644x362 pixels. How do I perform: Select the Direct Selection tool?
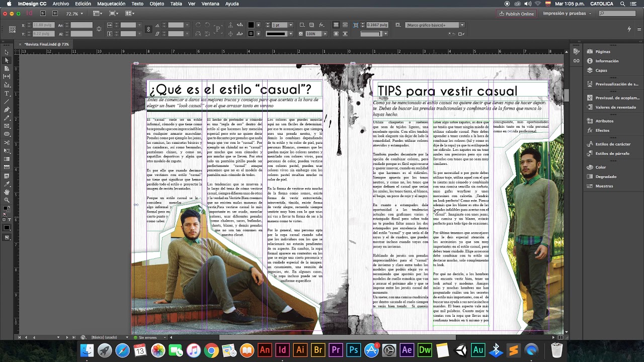(x=7, y=60)
